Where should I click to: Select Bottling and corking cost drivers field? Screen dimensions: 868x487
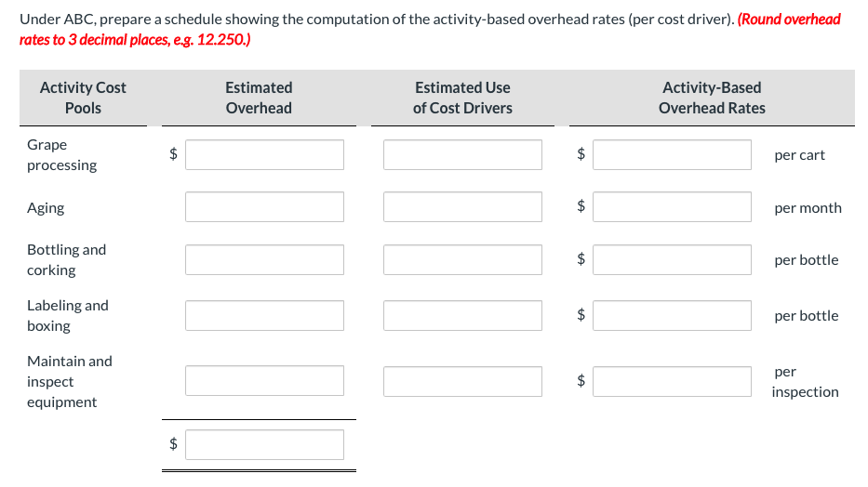click(x=462, y=260)
